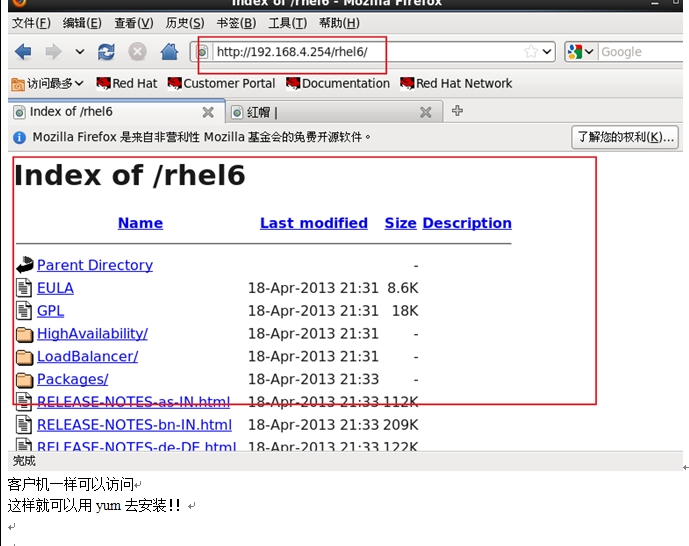Click the Forward arrow navigation icon

[x=54, y=52]
